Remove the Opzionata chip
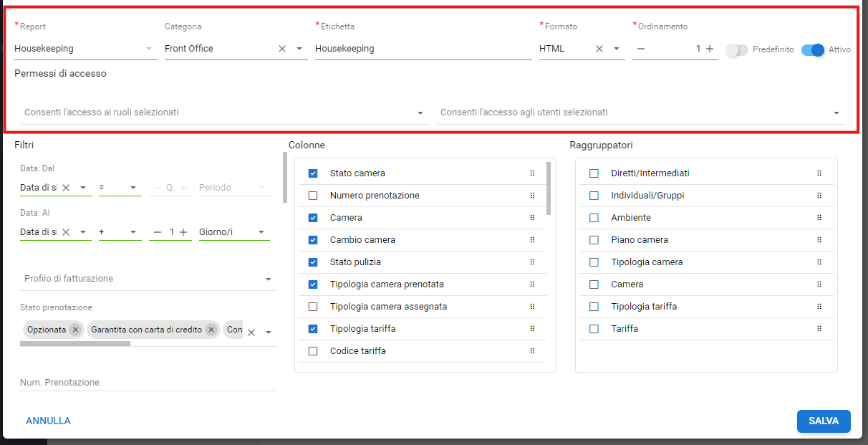868x445 pixels. point(75,330)
